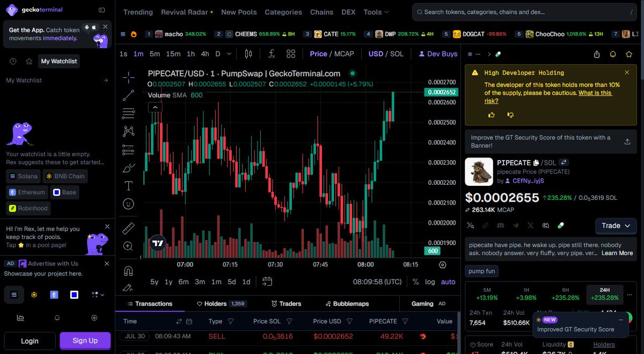Screen dimensions: 644x354
Task: Click the share icon above warning banner
Action: click(597, 54)
